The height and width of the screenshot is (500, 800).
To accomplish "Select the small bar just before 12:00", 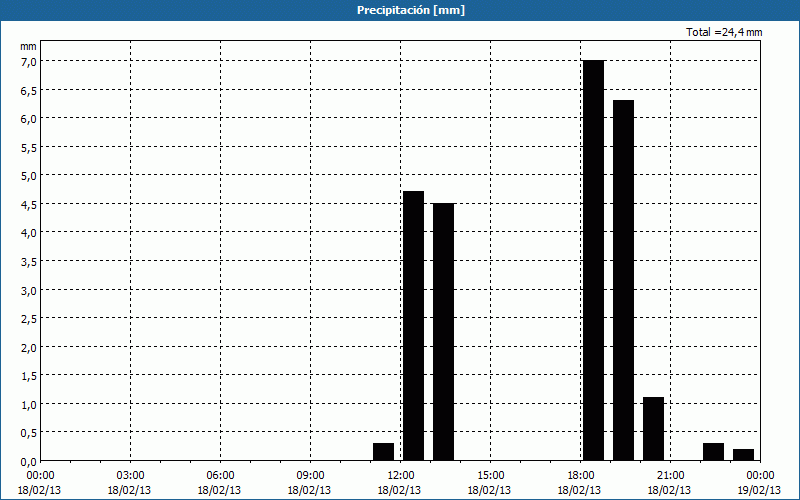I will [x=384, y=452].
